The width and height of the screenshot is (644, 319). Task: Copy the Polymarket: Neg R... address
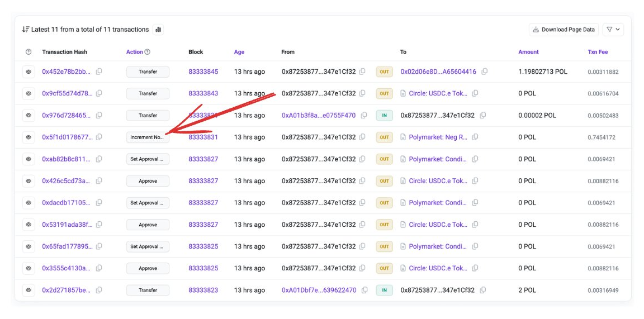coord(475,137)
